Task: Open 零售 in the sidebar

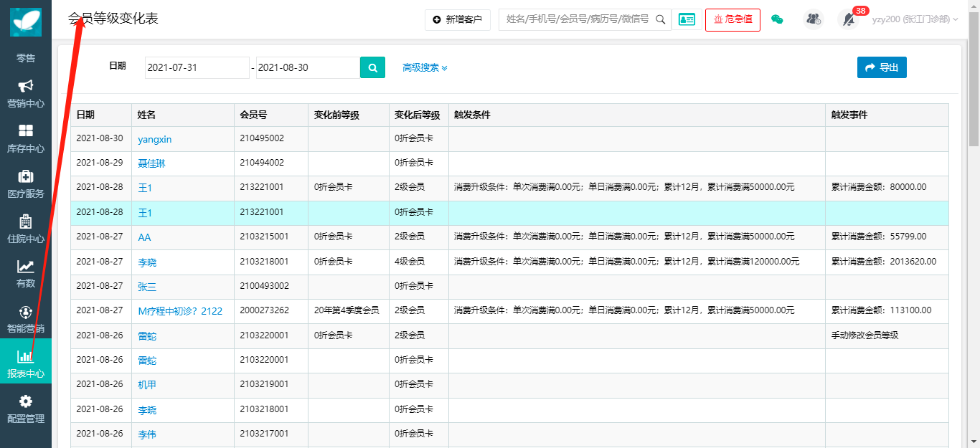Action: point(26,58)
